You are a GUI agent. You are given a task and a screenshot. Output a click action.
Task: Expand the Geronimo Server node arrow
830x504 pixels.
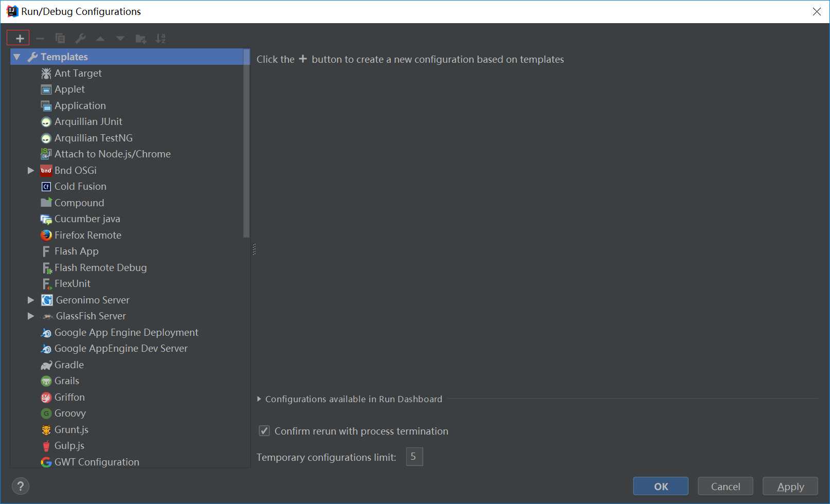pos(31,300)
